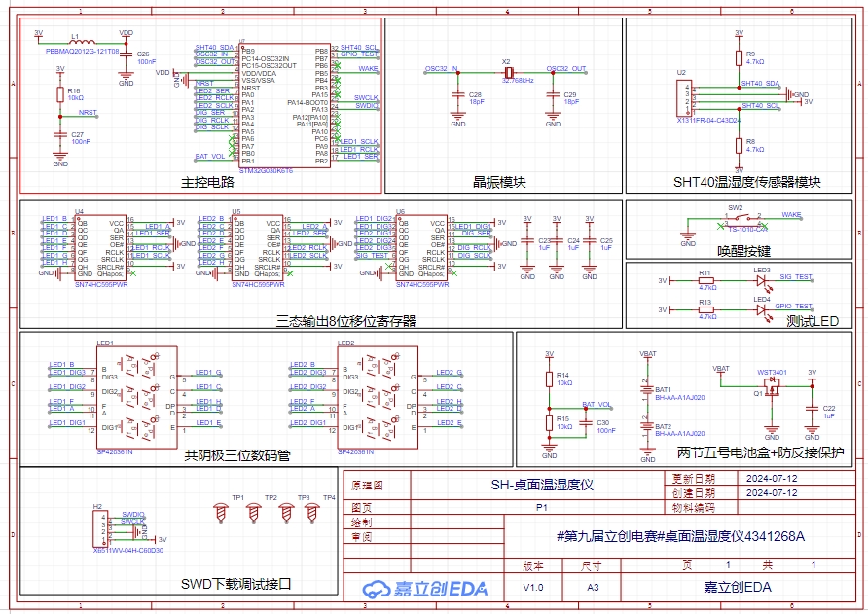Viewport: 868px width, 614px height.
Task: Select capacitor C27 100nF symbol
Action: pos(60,135)
